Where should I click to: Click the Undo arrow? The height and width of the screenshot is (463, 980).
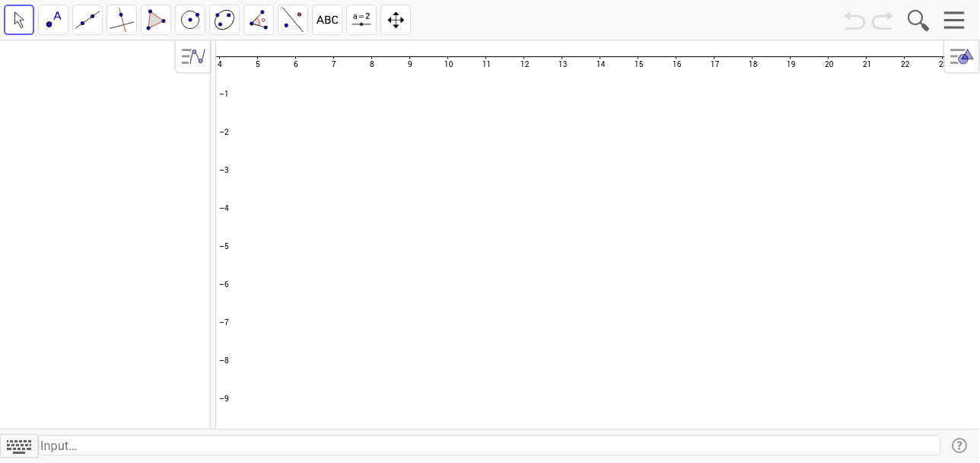pyautogui.click(x=854, y=21)
